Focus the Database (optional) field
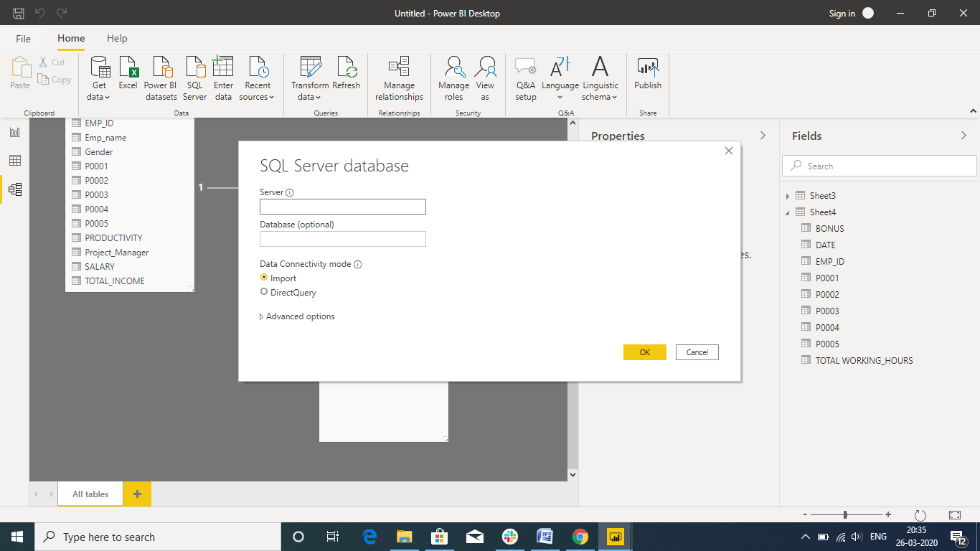Image resolution: width=980 pixels, height=551 pixels. [343, 239]
